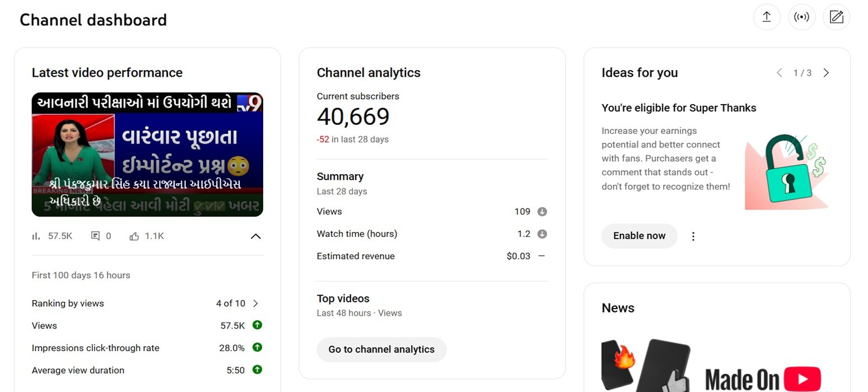Open the three-dot menu beside Enable now
Viewport: 868px width, 392px height.
click(693, 236)
